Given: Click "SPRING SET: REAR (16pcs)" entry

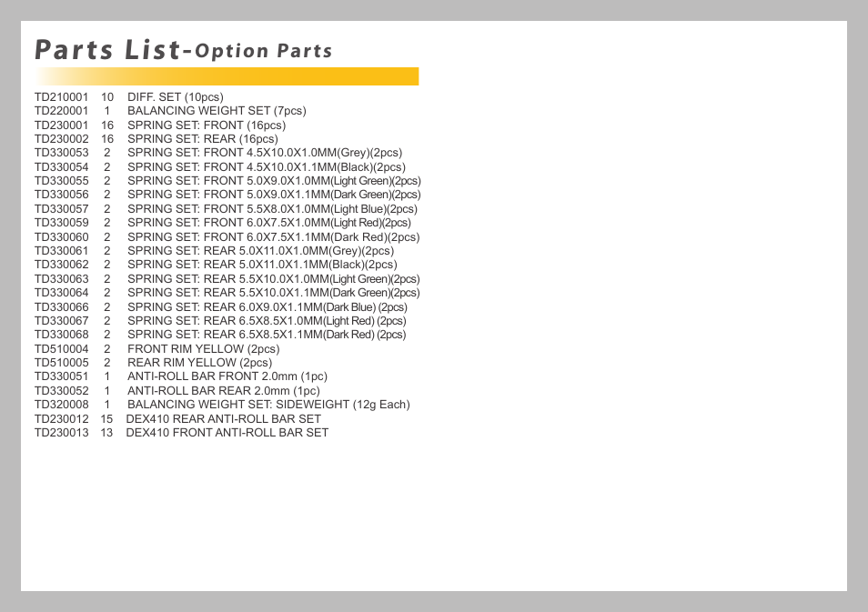Looking at the screenshot, I should point(203,139).
